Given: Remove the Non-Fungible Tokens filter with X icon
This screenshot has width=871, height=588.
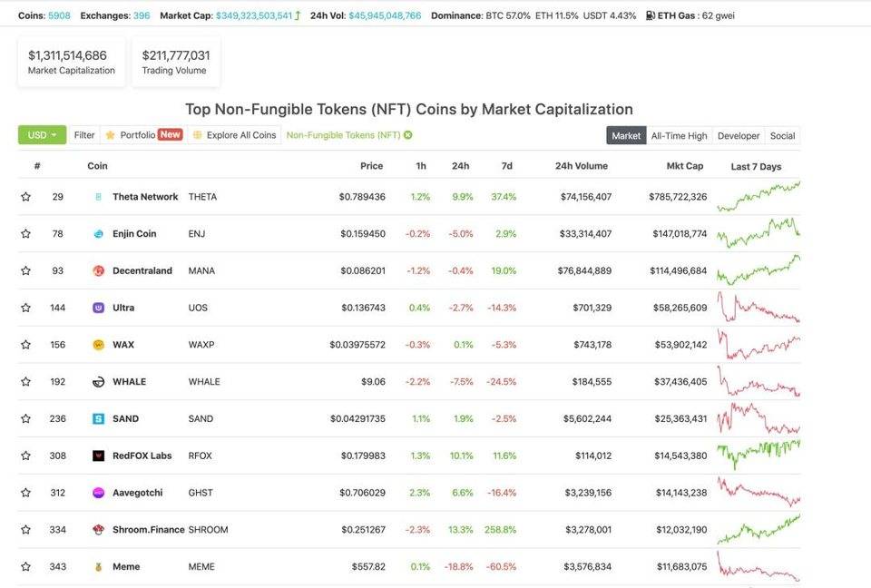Looking at the screenshot, I should [408, 135].
